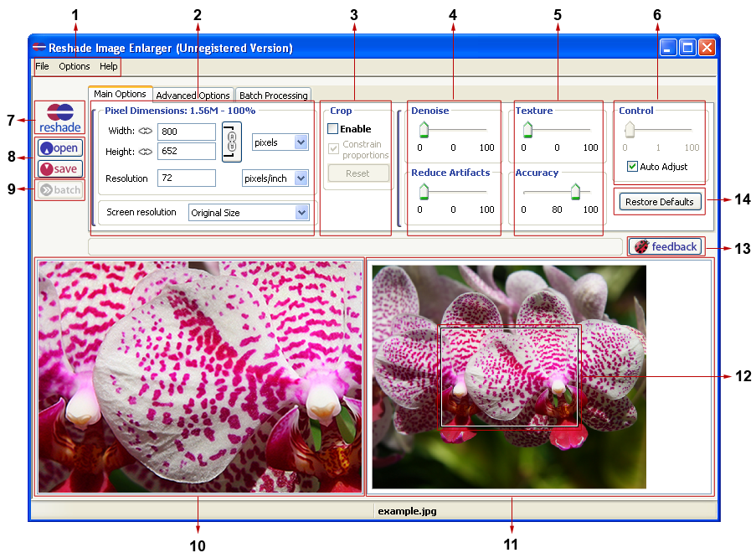
Task: Click the batch button
Action: tap(59, 190)
